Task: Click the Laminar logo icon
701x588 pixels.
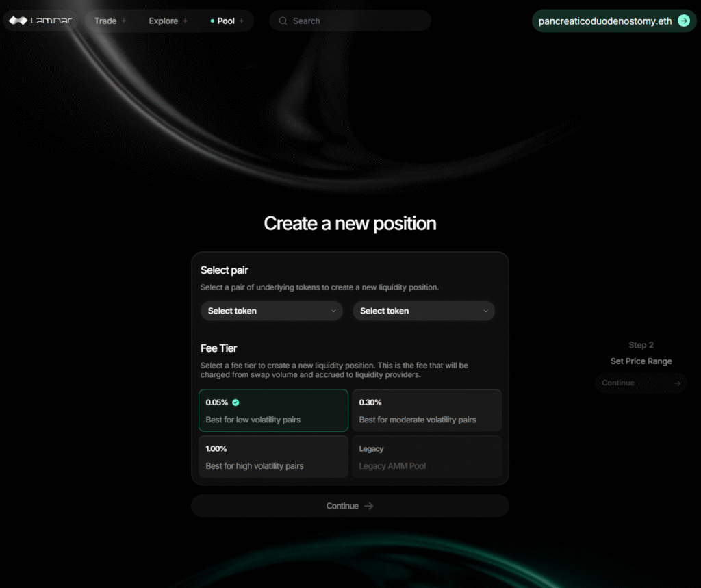Action: (x=18, y=21)
